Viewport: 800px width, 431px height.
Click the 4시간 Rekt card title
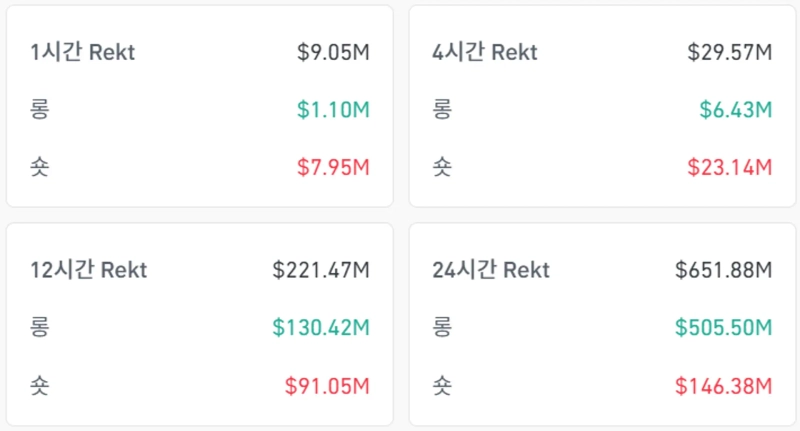click(x=485, y=52)
